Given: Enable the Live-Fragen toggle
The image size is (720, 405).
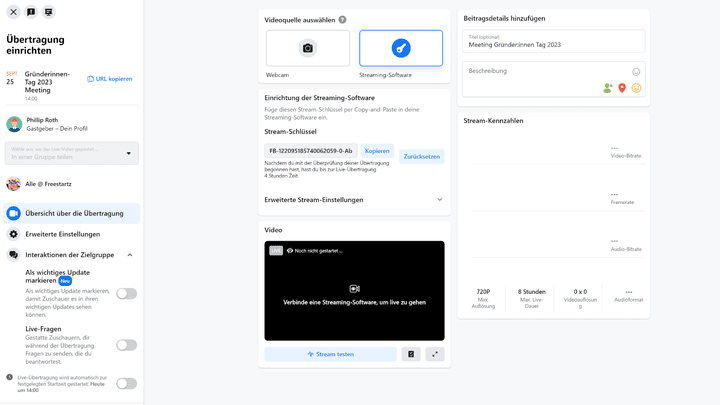Looking at the screenshot, I should (126, 345).
